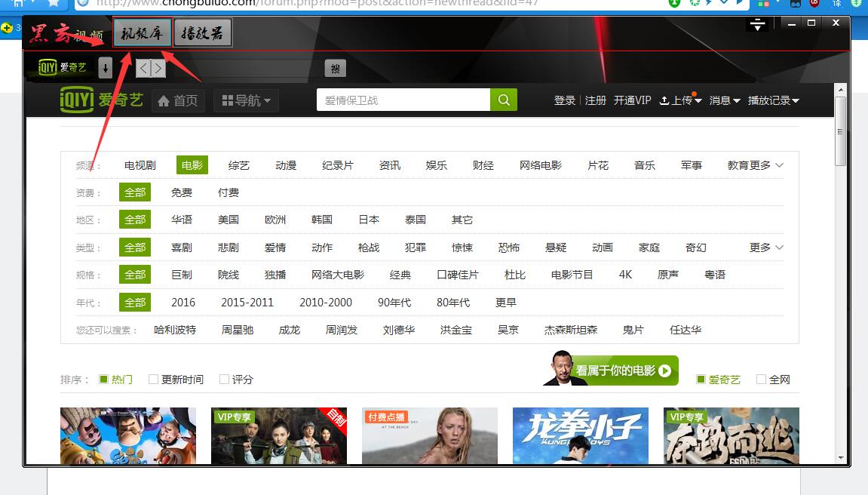Click the window menu icon with down triangle
This screenshot has width=868, height=495.
pos(758,25)
